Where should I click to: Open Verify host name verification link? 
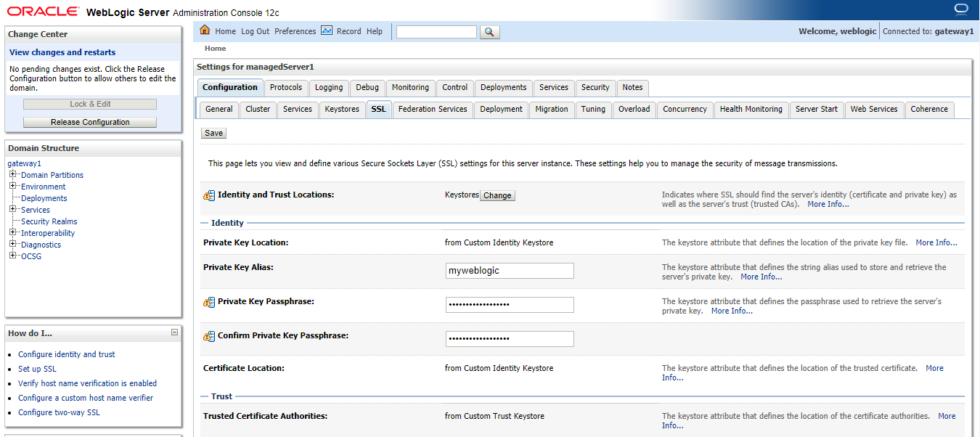[87, 383]
